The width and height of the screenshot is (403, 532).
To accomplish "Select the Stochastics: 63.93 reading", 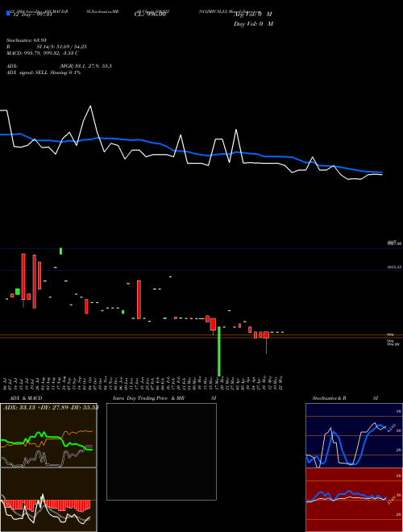I will click(27, 40).
